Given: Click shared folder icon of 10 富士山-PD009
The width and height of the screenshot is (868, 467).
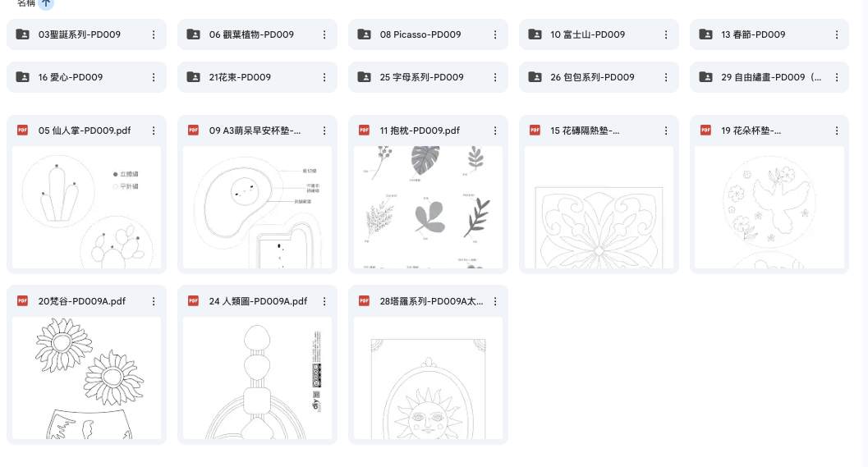Looking at the screenshot, I should click(x=535, y=34).
